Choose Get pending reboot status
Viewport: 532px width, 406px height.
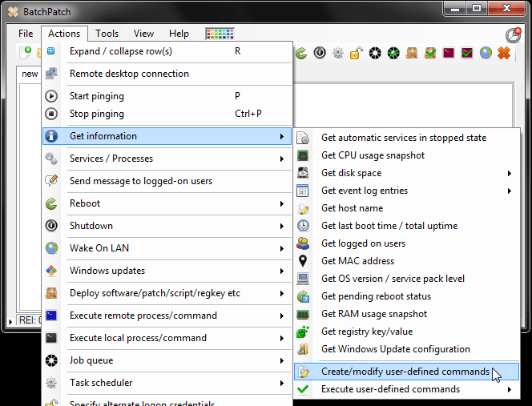coord(406,296)
